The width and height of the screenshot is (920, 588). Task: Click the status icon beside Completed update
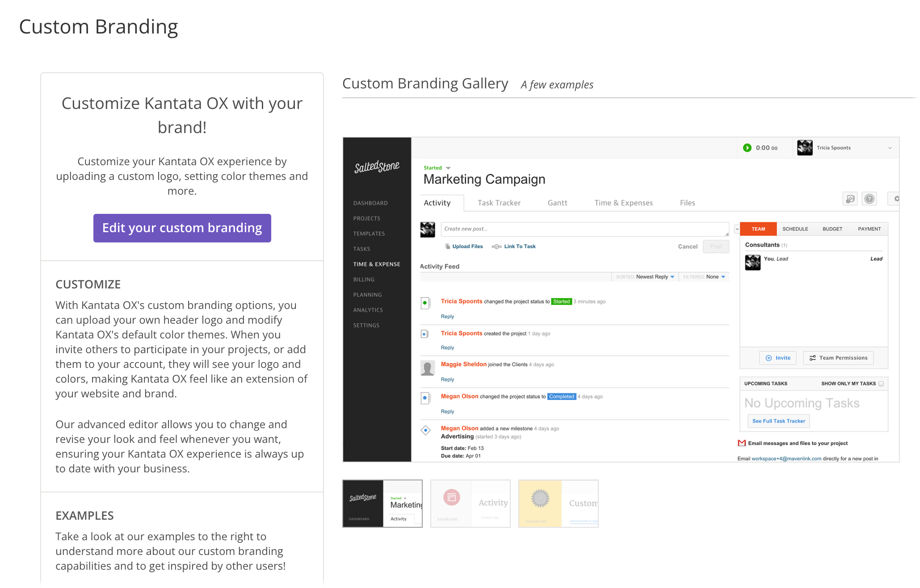click(x=425, y=397)
